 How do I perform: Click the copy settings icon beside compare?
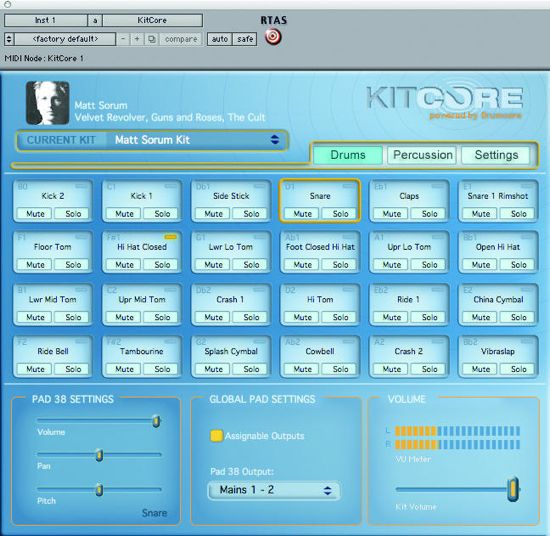tap(152, 39)
